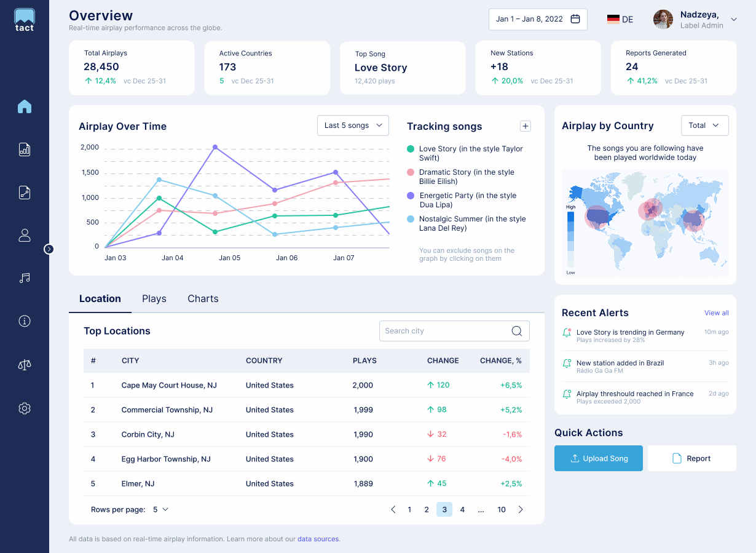Click the world map heatmap
Viewport: 756px width, 553px height.
tap(645, 223)
